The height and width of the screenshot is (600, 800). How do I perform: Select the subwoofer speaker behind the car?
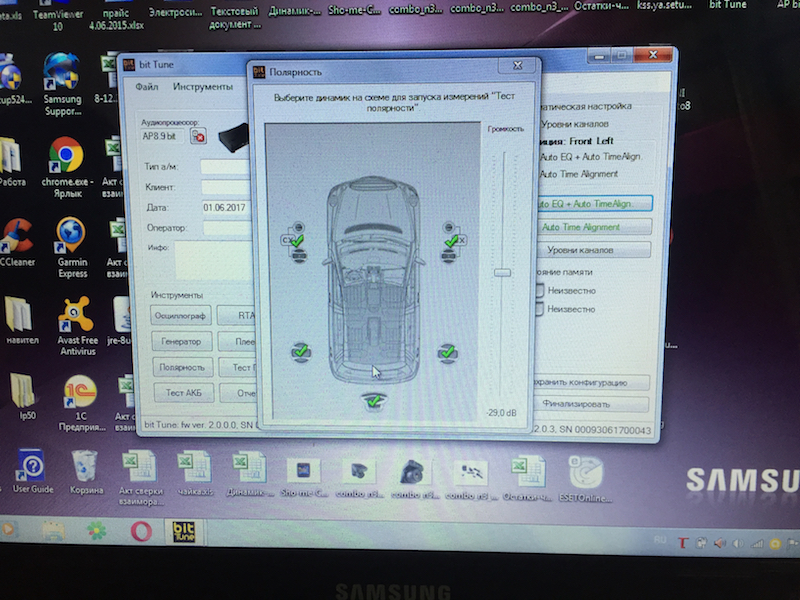tap(374, 402)
